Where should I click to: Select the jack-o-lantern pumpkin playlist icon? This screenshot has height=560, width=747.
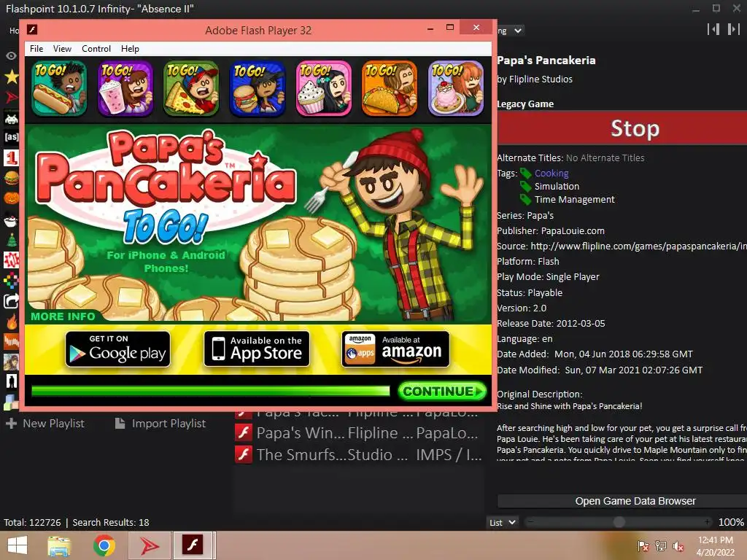pos(11,198)
